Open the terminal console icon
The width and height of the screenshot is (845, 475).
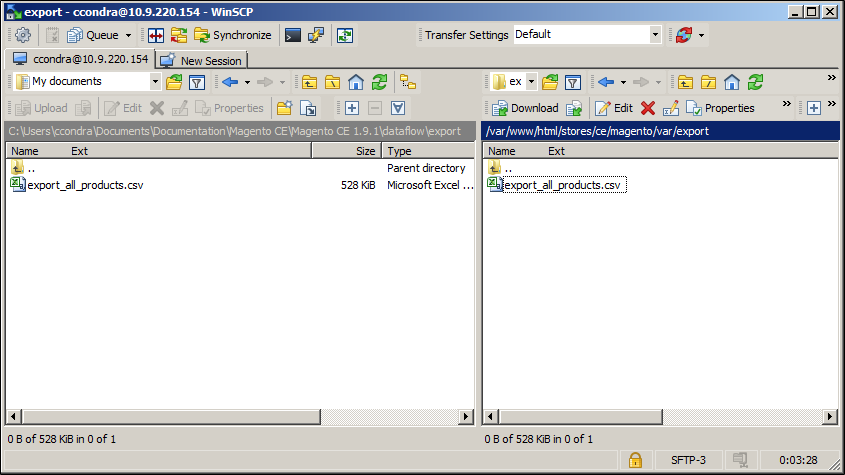tap(293, 35)
